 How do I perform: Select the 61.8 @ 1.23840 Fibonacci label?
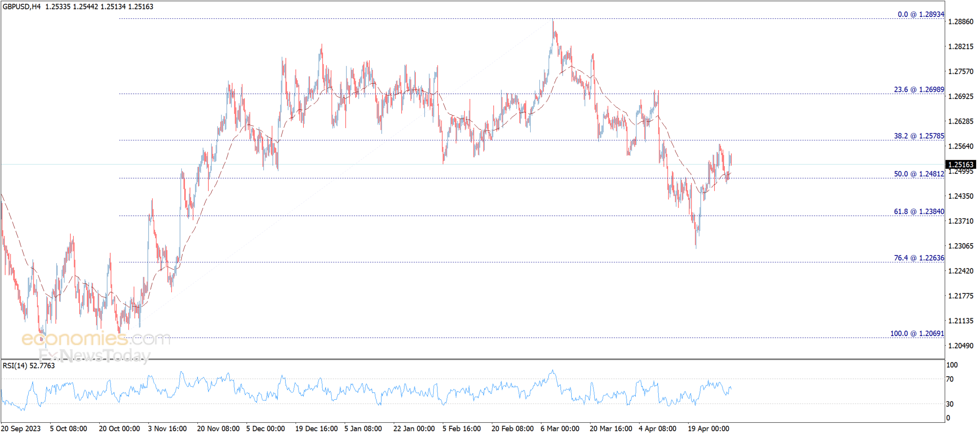pyautogui.click(x=919, y=211)
